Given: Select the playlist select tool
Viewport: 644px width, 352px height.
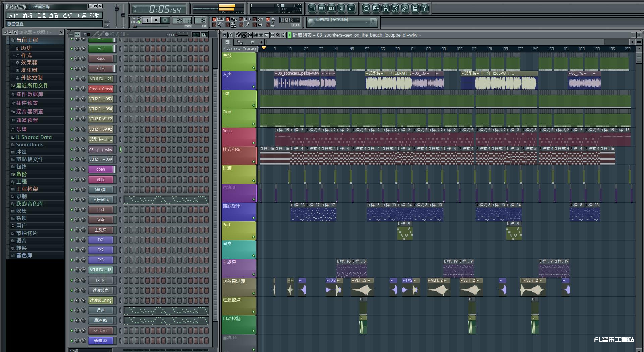Looking at the screenshot, I should click(x=272, y=35).
